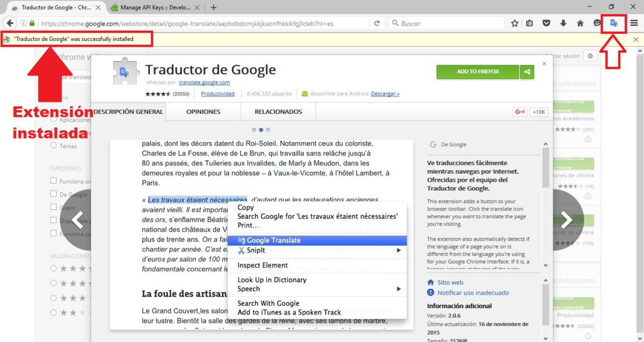
Task: Click the description panel scroll up arrow
Action: [546, 144]
